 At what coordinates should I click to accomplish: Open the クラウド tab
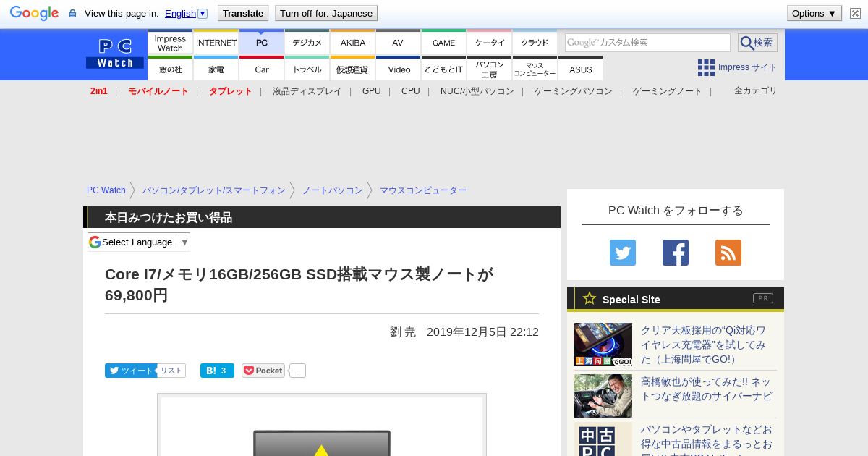535,43
